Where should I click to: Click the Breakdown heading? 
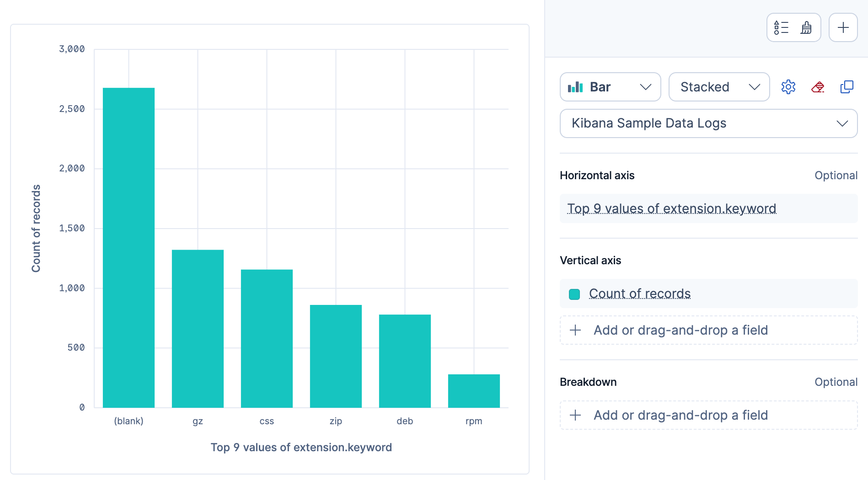pyautogui.click(x=588, y=382)
